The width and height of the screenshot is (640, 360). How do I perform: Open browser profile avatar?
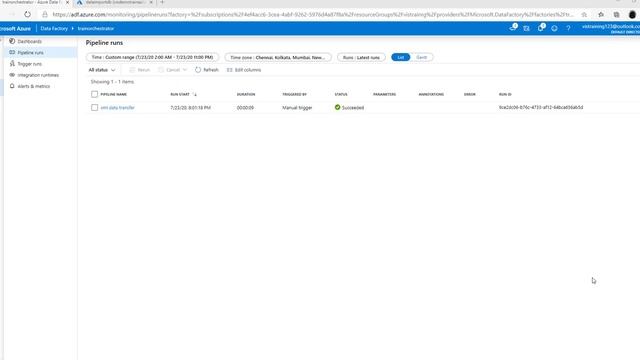pos(632,14)
